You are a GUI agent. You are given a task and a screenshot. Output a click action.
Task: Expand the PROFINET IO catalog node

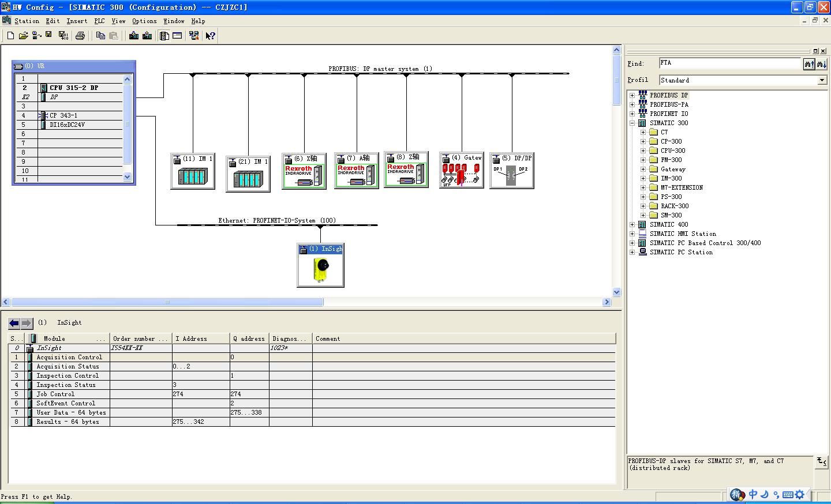pyautogui.click(x=632, y=114)
